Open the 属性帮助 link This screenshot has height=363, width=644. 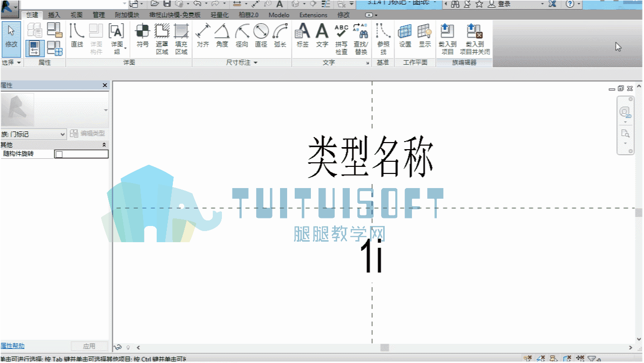pos(13,346)
